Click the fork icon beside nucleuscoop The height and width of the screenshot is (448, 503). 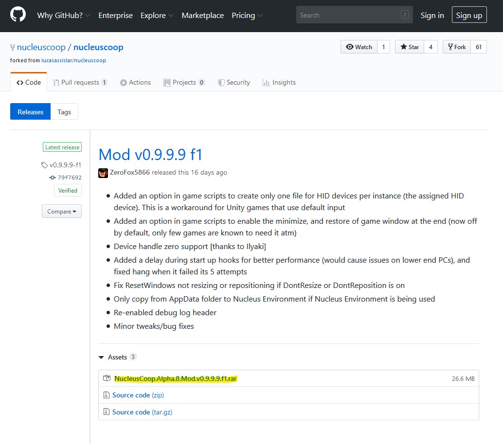pos(13,48)
